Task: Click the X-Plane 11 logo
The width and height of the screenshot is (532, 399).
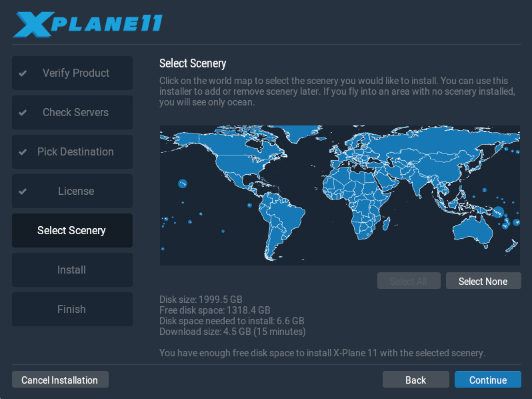Action: tap(87, 24)
